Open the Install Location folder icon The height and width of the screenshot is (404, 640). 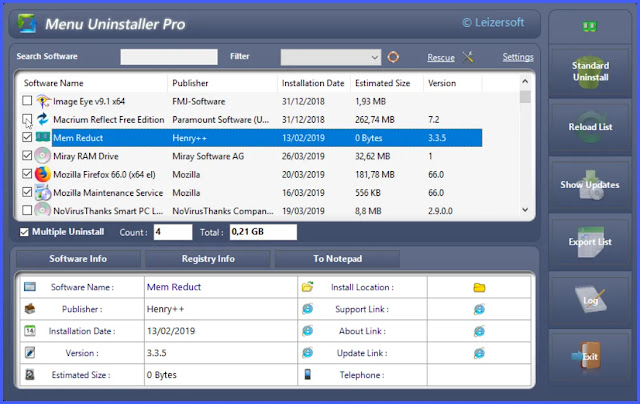(x=479, y=288)
